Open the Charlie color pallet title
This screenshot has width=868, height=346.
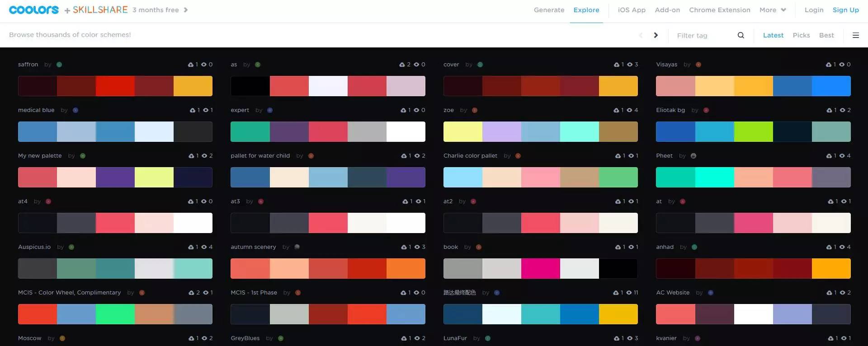470,156
